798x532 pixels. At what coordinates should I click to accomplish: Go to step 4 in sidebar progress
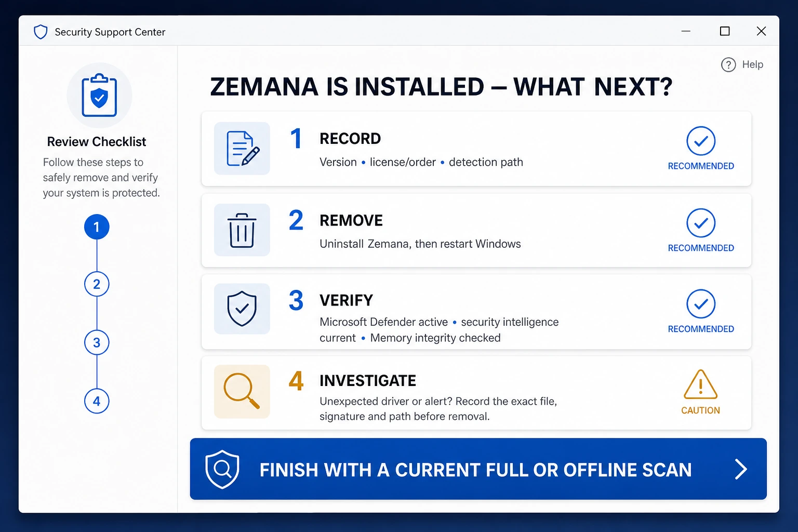point(97,401)
